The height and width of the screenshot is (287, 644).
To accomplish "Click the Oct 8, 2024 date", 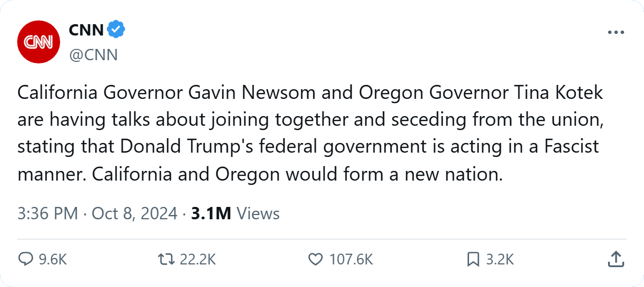I will tap(134, 213).
